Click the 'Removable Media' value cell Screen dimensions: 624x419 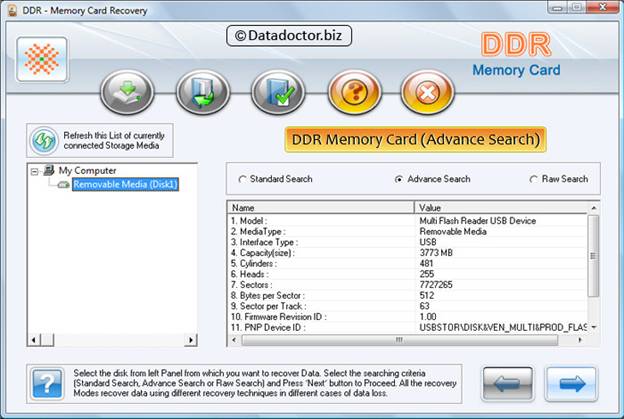coord(453,232)
